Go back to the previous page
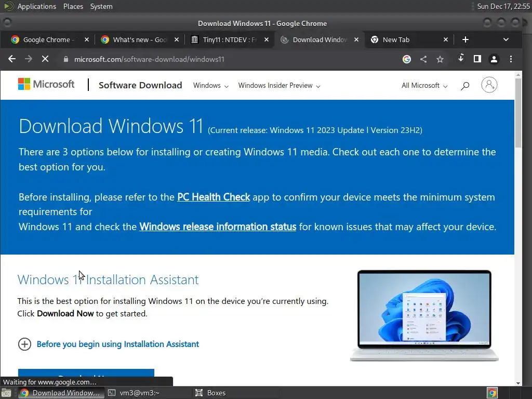 (12, 59)
